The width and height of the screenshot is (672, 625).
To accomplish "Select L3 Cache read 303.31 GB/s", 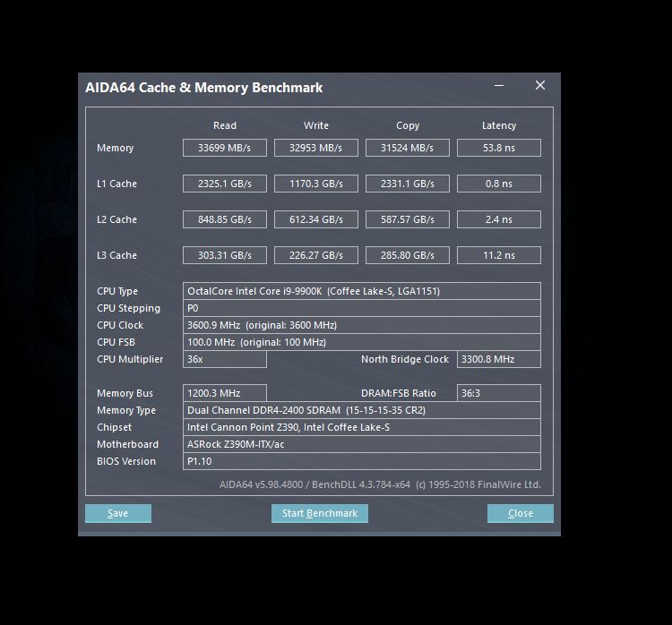I will 225,255.
